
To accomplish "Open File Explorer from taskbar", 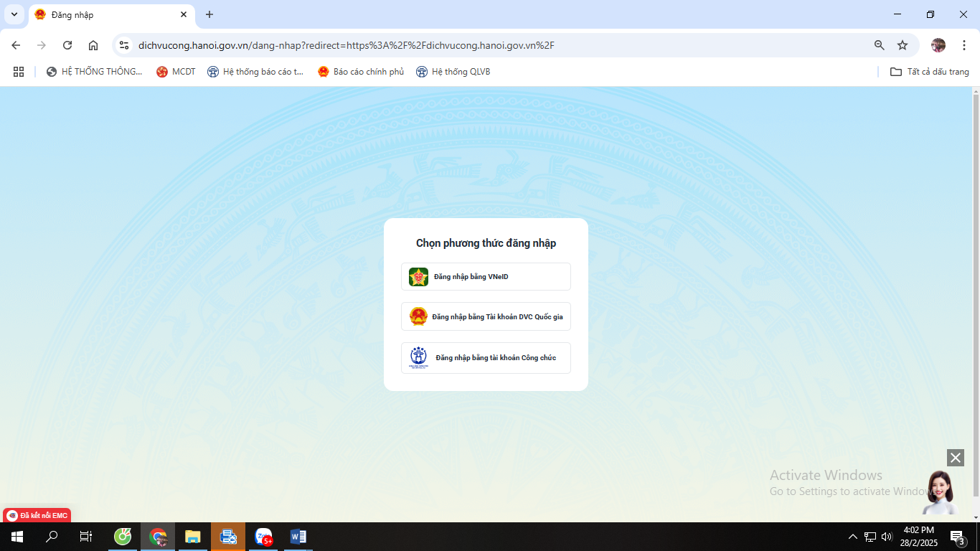I will pyautogui.click(x=193, y=537).
